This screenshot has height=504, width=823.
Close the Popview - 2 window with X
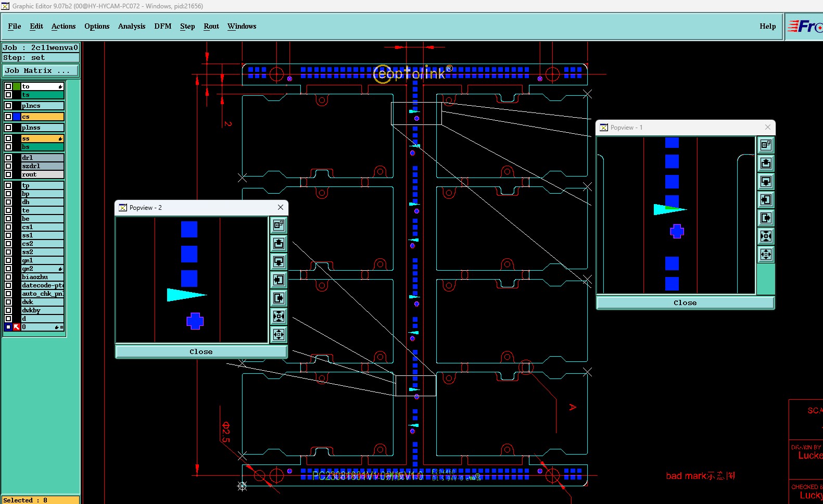[x=281, y=207]
